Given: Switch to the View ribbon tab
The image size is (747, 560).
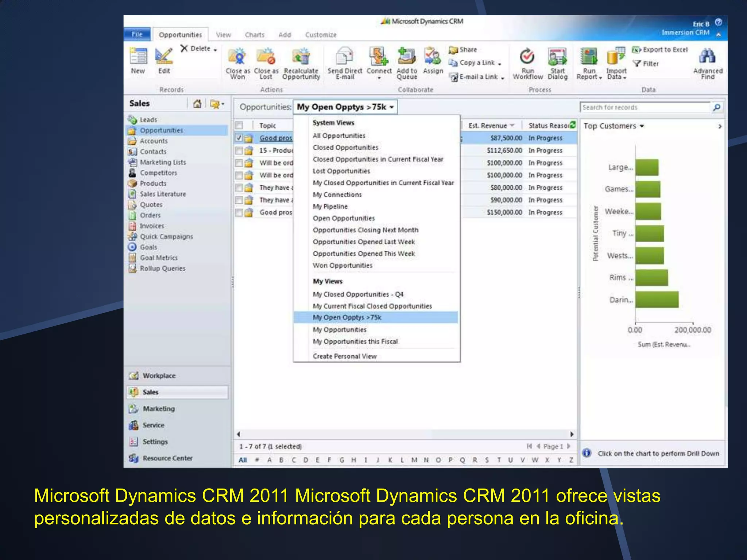Looking at the screenshot, I should pos(223,35).
